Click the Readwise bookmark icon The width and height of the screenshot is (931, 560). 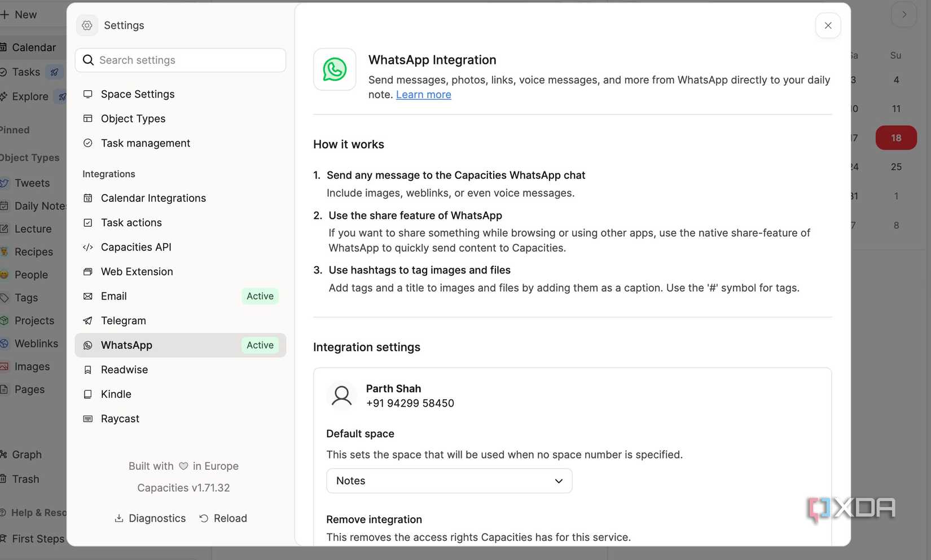point(88,370)
